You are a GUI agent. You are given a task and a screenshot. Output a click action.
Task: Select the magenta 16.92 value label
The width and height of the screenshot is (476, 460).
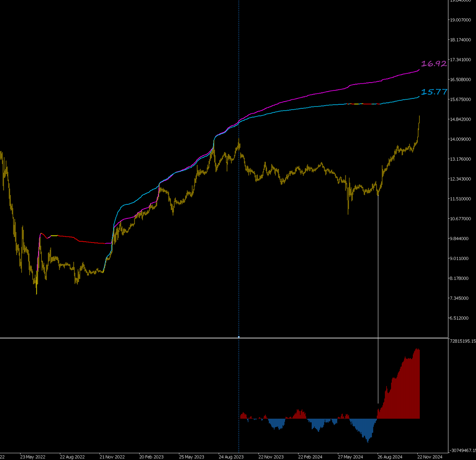434,64
